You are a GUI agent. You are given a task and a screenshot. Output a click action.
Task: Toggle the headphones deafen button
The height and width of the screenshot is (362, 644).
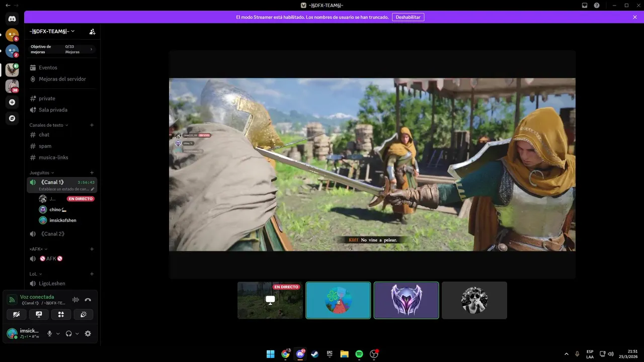[x=69, y=333]
